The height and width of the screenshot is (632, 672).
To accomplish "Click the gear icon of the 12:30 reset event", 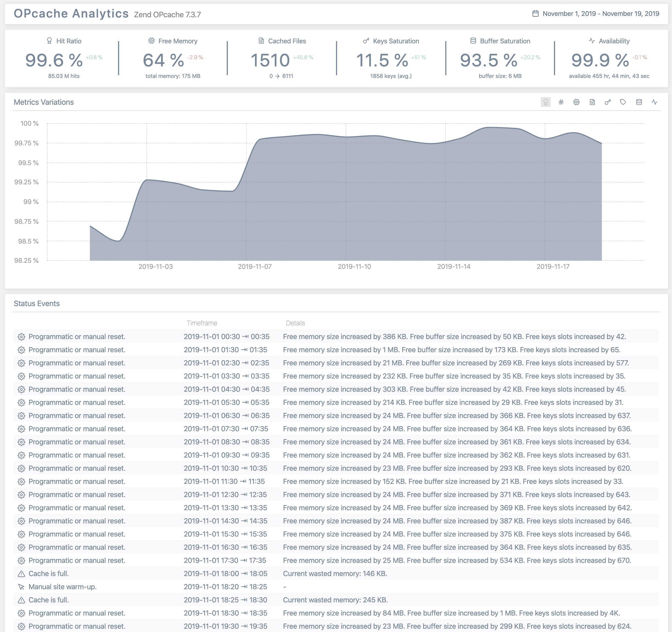I will [21, 495].
